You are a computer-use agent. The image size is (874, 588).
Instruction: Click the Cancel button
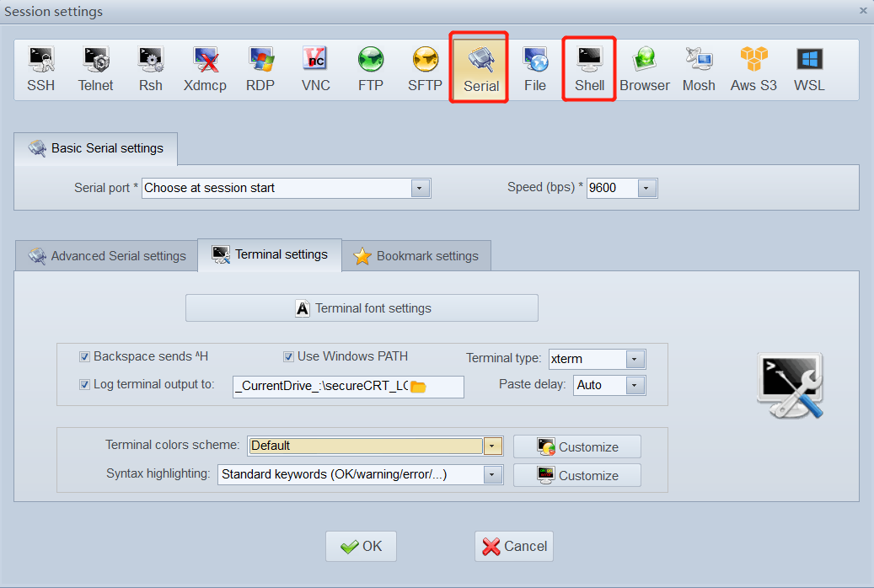coord(514,546)
